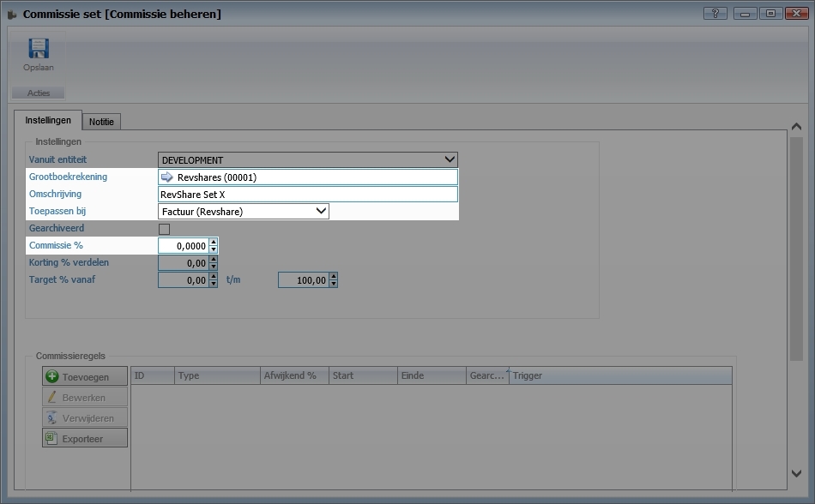
Task: Click the help question mark icon
Action: pos(715,14)
